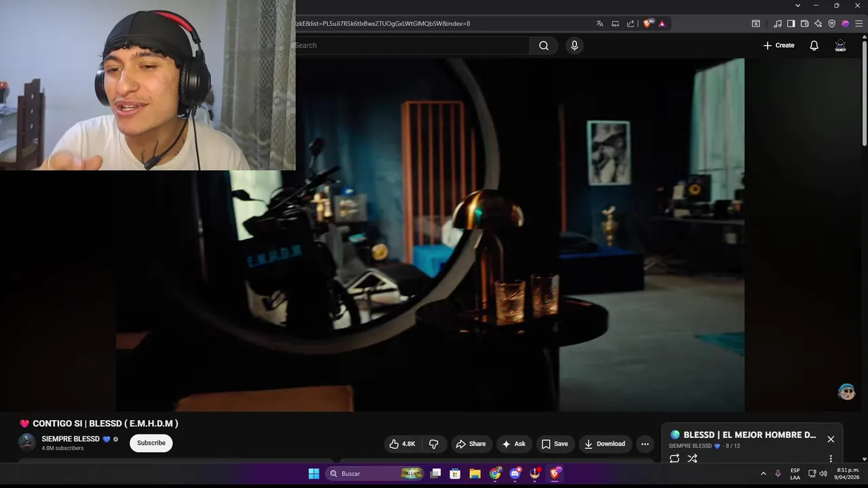Screen dimensions: 868x488
Task: Open Brave Shields lion icon
Action: [648, 23]
